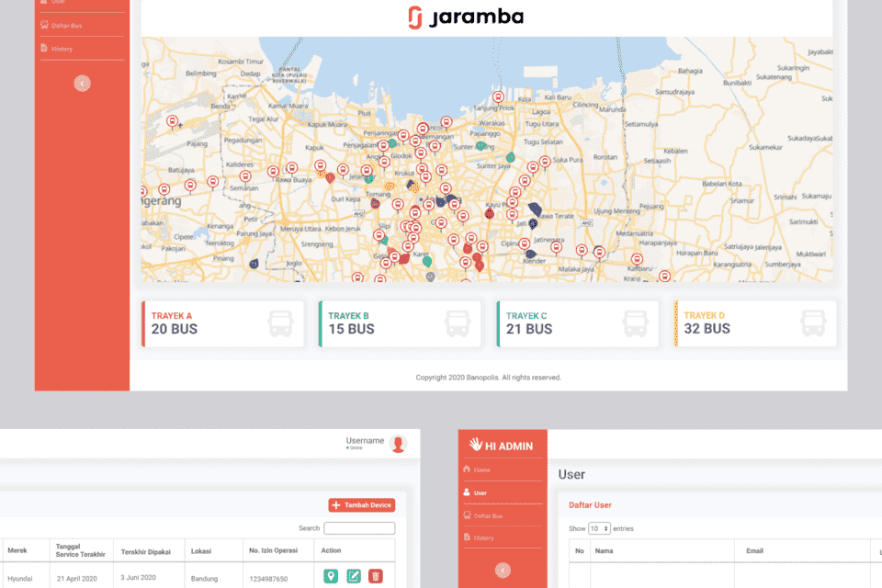The height and width of the screenshot is (588, 882).
Task: Click the History icon in the HI ADMIN sidebar
Action: click(x=467, y=537)
